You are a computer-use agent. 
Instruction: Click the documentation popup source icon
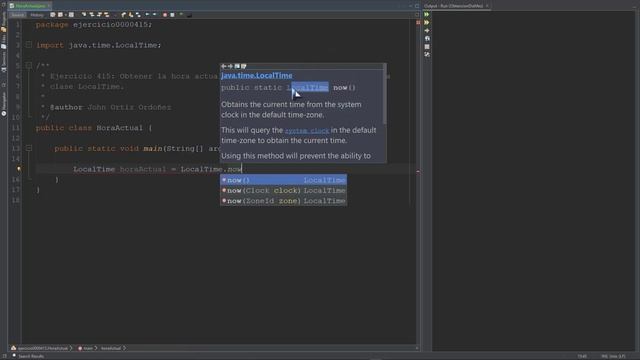[244, 66]
